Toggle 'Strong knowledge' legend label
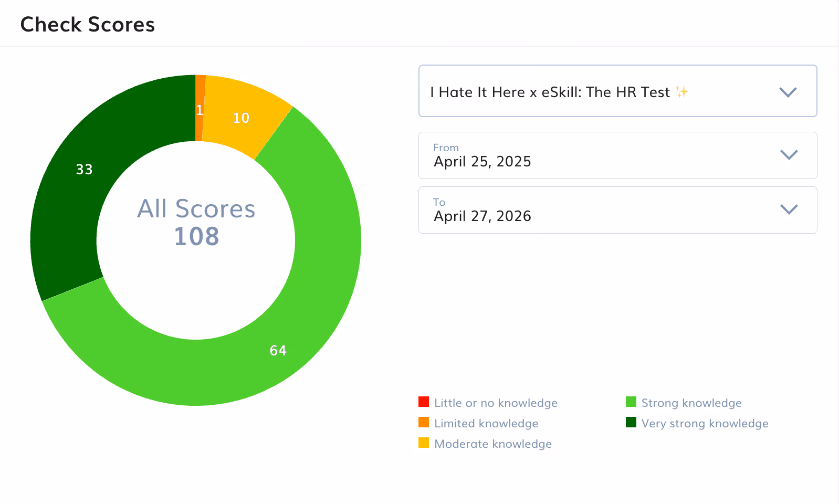The height and width of the screenshot is (504, 839). 691,403
